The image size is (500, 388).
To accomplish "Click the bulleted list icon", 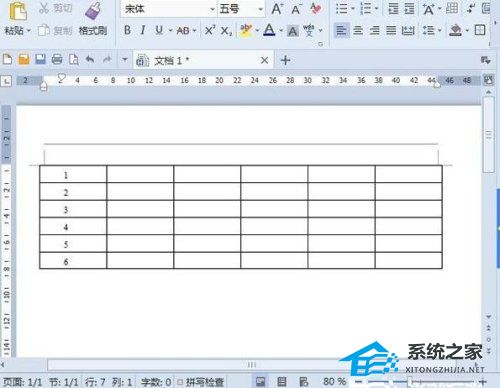I will (x=341, y=9).
